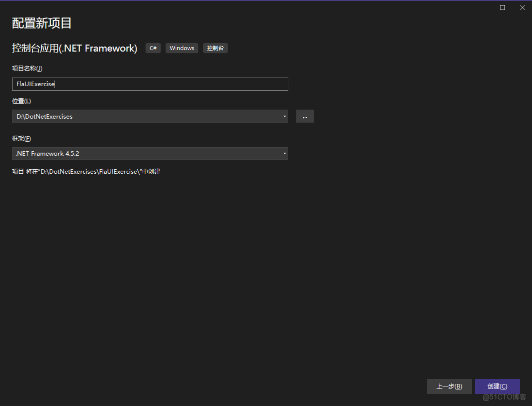Expand the .NET Framework 4.5.2 dropdown
Screen dimensions: 532x406
point(284,154)
